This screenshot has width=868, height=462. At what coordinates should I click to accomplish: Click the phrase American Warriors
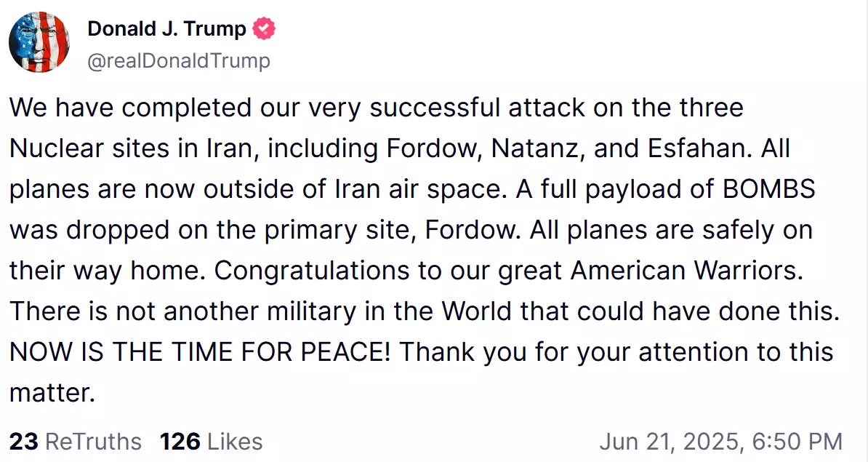point(686,271)
